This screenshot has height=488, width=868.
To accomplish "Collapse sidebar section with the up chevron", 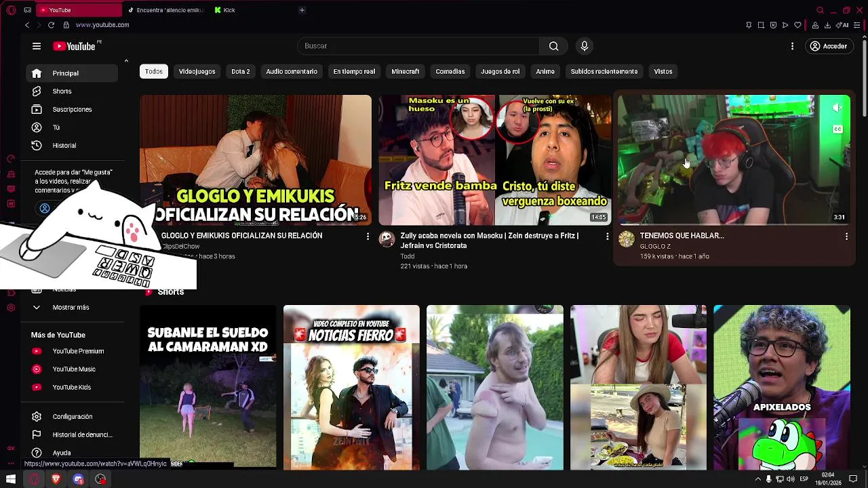I will pos(126,61).
